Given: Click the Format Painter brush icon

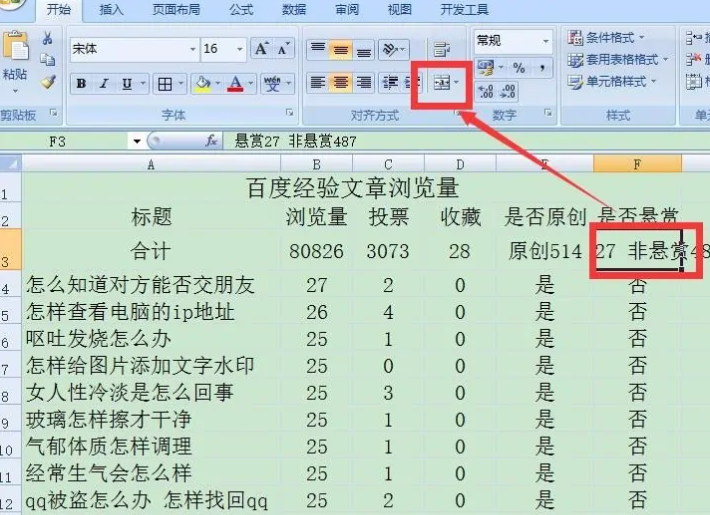Looking at the screenshot, I should (47, 82).
